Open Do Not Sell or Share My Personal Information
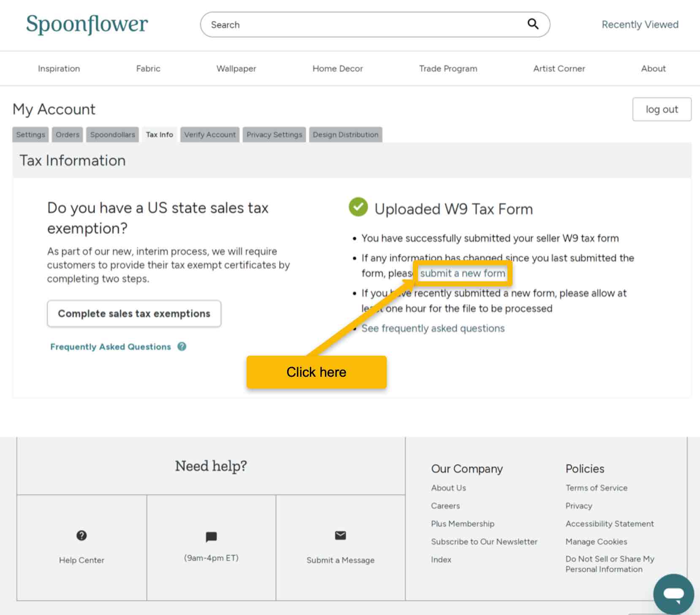 [610, 564]
